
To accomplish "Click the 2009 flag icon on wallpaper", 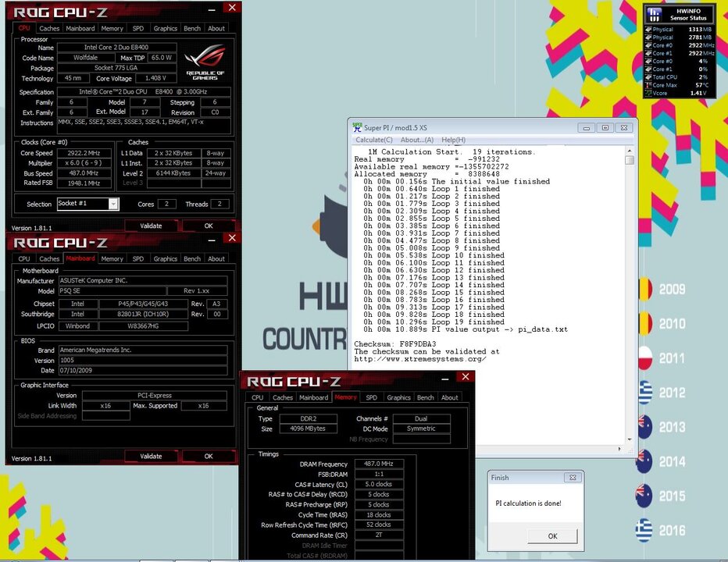I will coord(645,289).
